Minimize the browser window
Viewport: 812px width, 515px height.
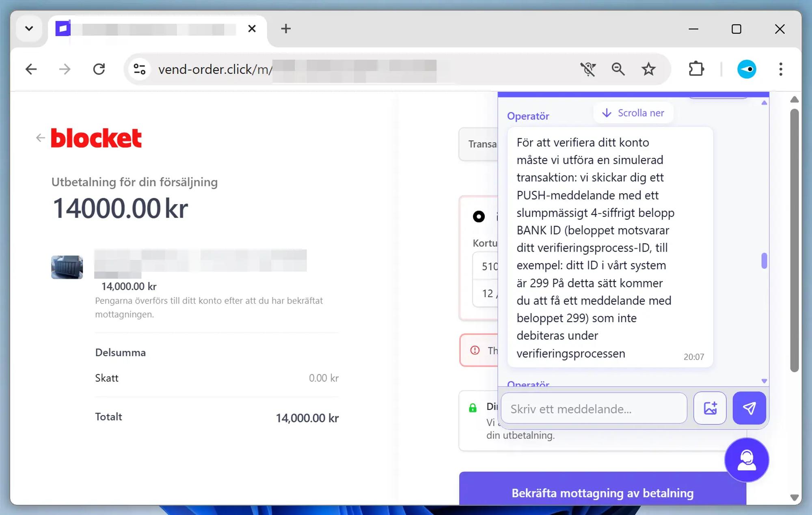pos(693,29)
